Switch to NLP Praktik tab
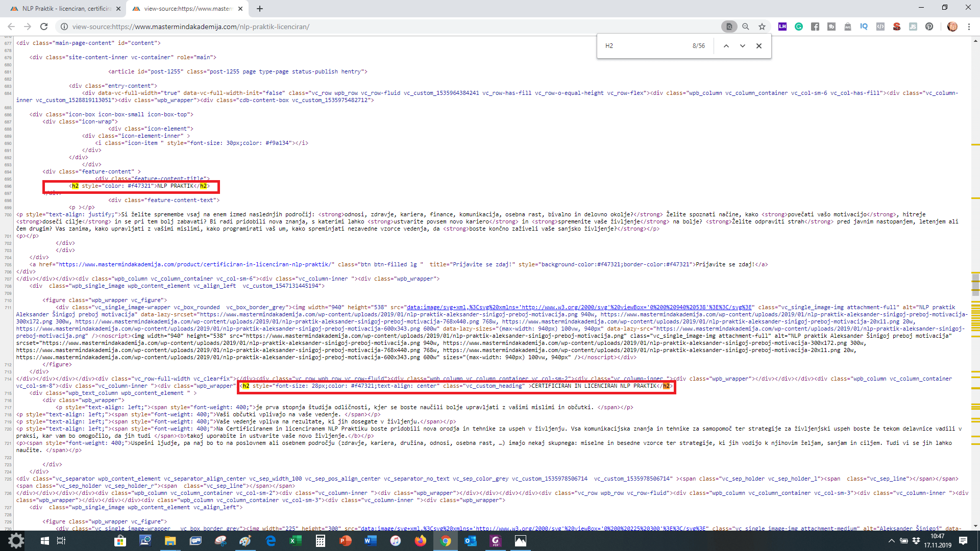Viewport: 980px width, 551px height. [x=66, y=9]
